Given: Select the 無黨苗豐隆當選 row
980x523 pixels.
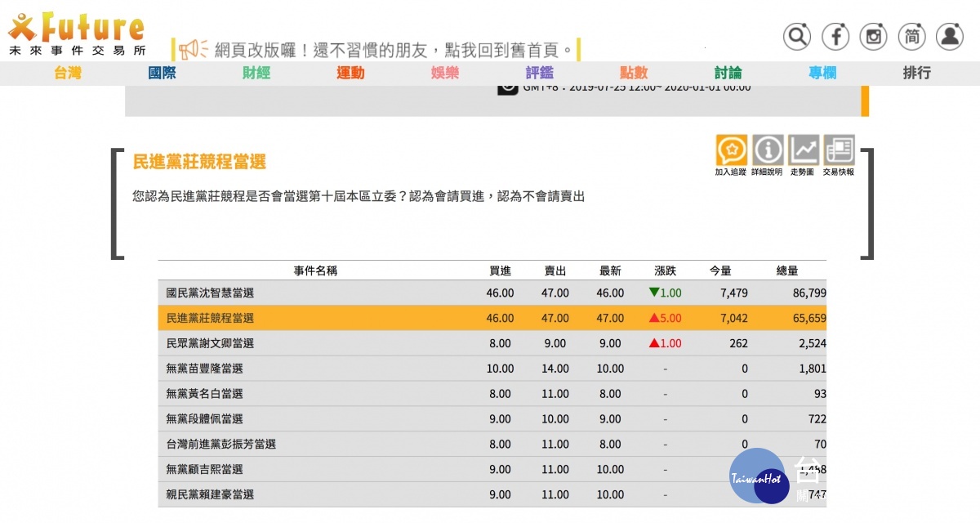Looking at the screenshot, I should tap(492, 369).
